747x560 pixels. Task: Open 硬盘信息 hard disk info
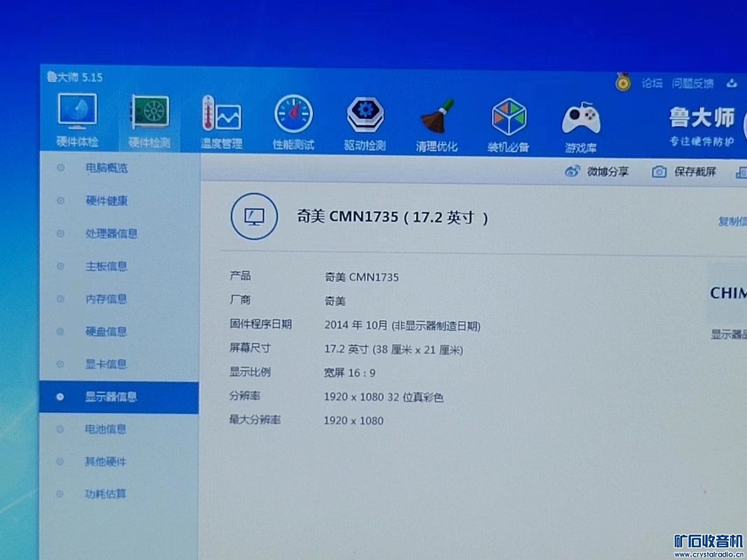click(x=106, y=332)
